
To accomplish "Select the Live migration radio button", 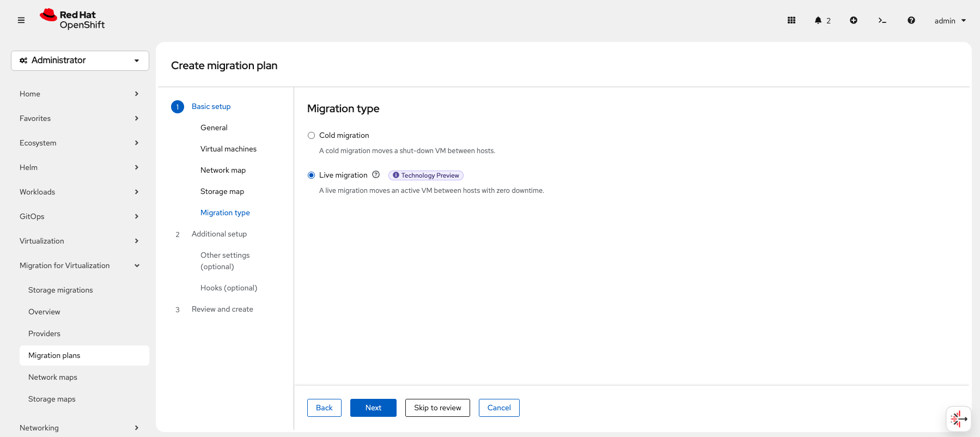I will pyautogui.click(x=311, y=175).
